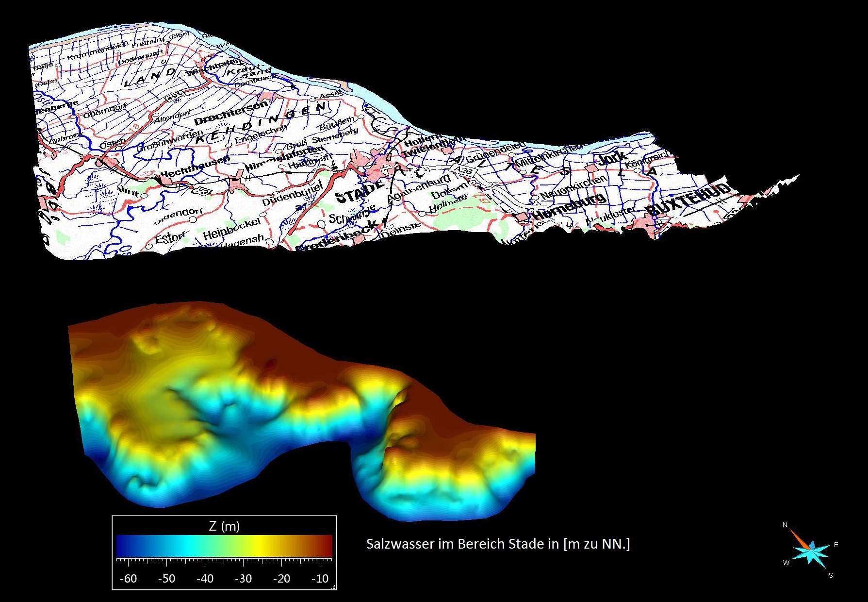Click the yellow section of color bar
868x602 pixels.
pos(262,546)
